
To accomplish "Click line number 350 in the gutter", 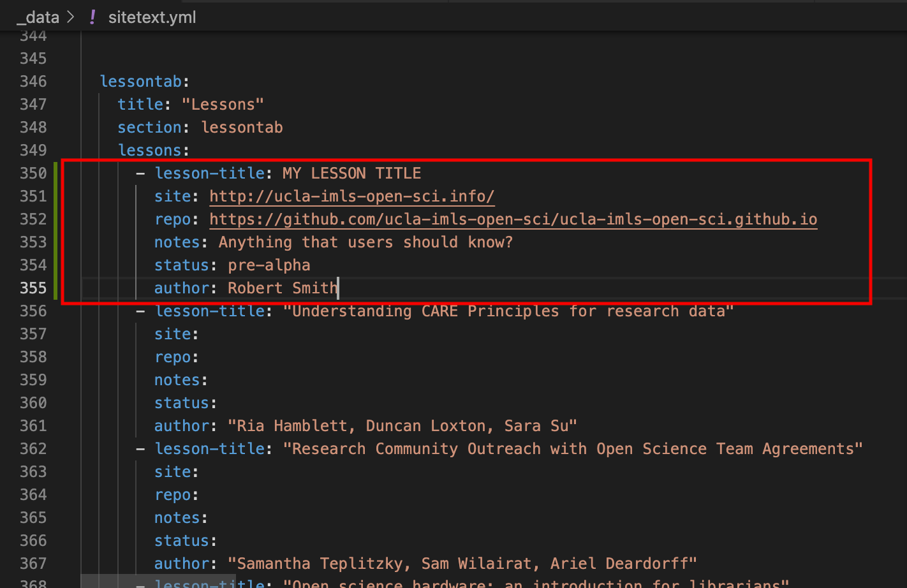I will point(33,173).
